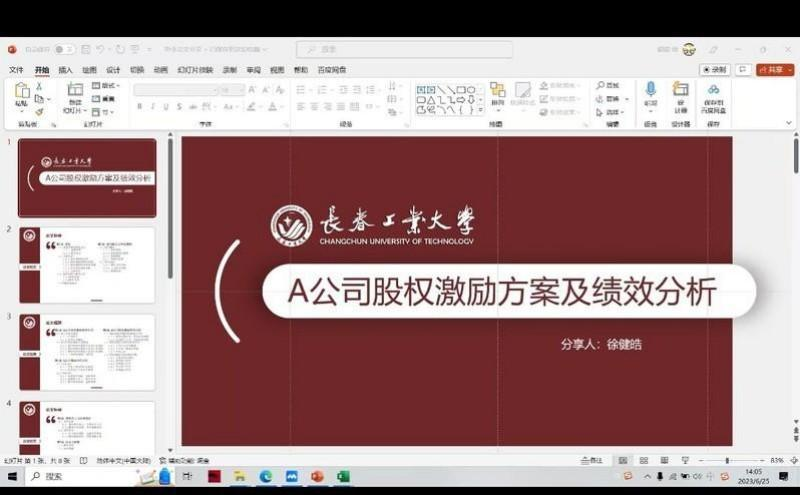
Task: Click the Format Painter brush icon
Action: (x=40, y=112)
